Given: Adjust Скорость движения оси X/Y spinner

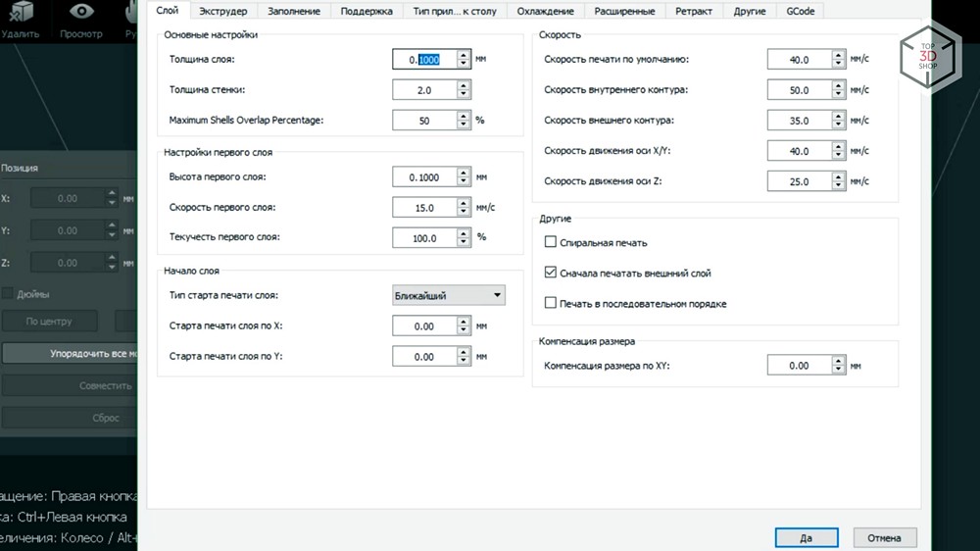Looking at the screenshot, I should 838,151.
